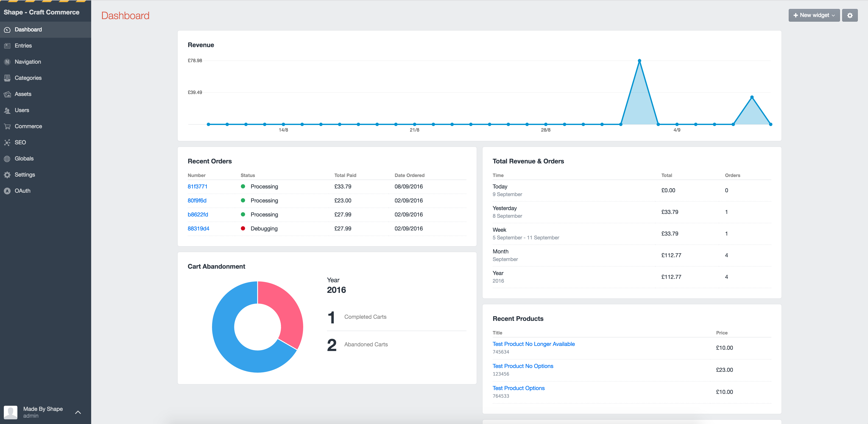This screenshot has width=868, height=424.
Task: Click the Globals globe icon
Action: point(7,159)
